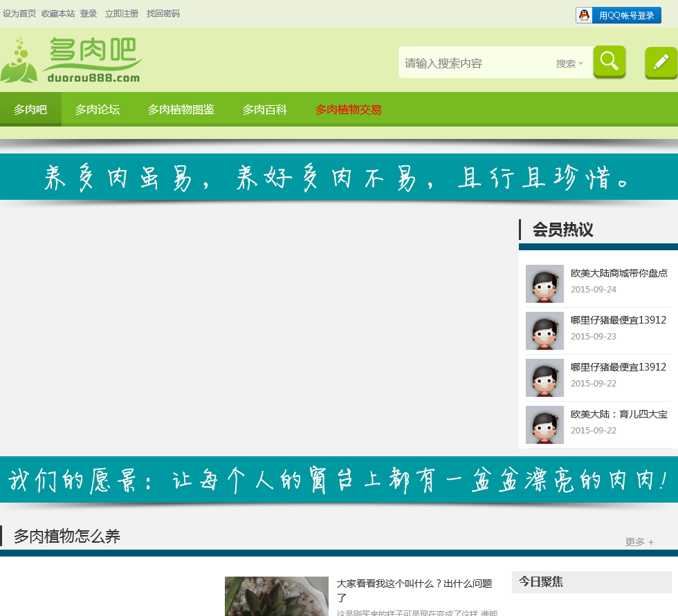Open the 多肉植物图鉴 navigation tab
The width and height of the screenshot is (678, 616).
pyautogui.click(x=181, y=109)
